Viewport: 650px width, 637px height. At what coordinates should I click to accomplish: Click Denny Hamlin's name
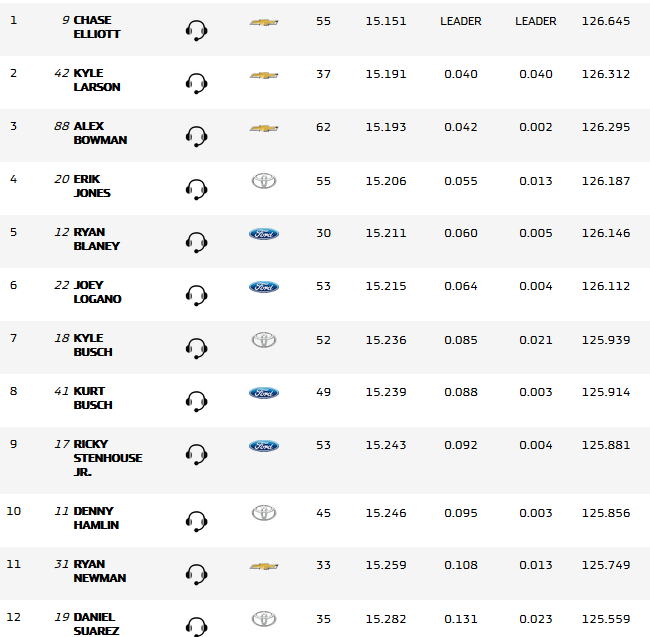coord(96,518)
